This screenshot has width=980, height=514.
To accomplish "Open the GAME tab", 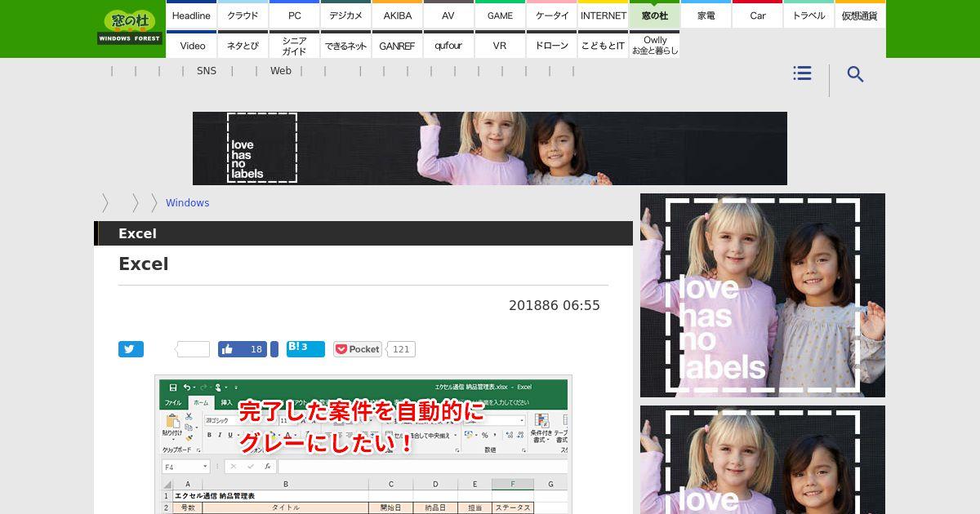I will 501,15.
